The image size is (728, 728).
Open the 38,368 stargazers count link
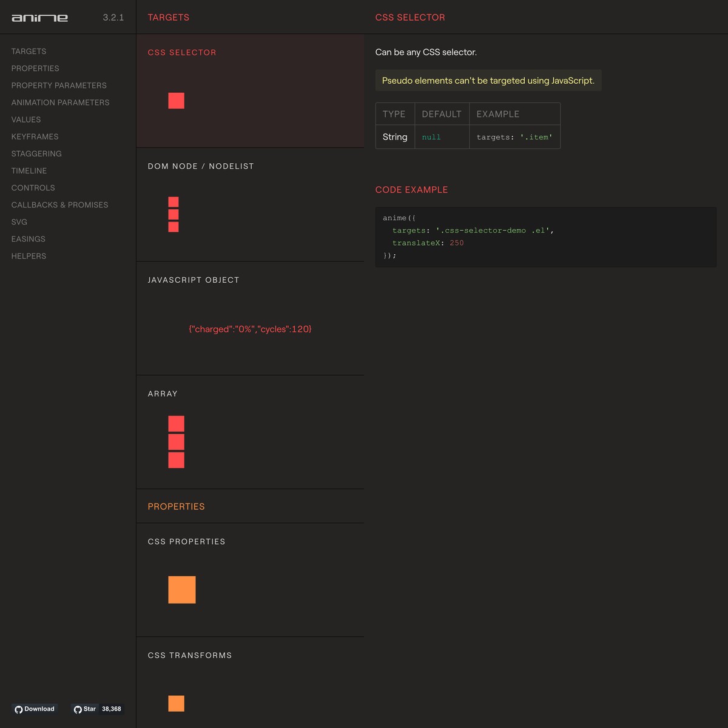click(112, 709)
